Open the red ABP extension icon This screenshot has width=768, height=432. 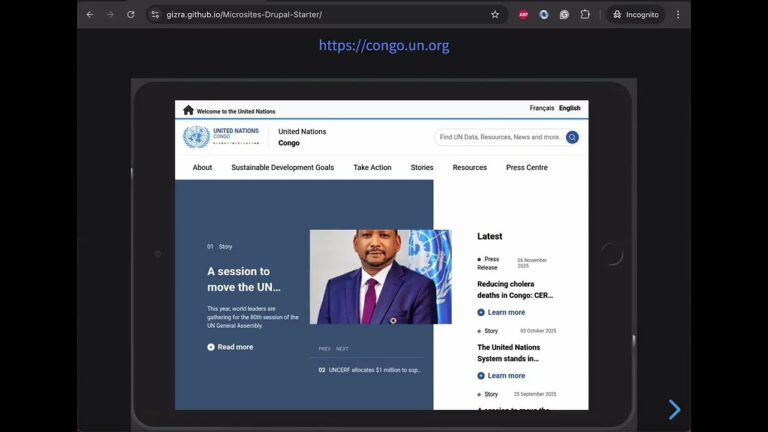[524, 15]
